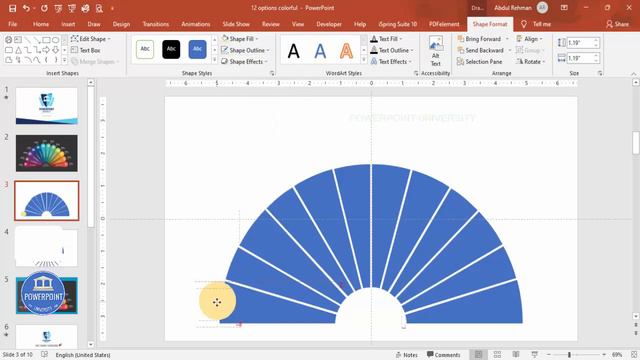This screenshot has width=640, height=360.
Task: Switch to the Slide Show tab
Action: click(x=236, y=24)
